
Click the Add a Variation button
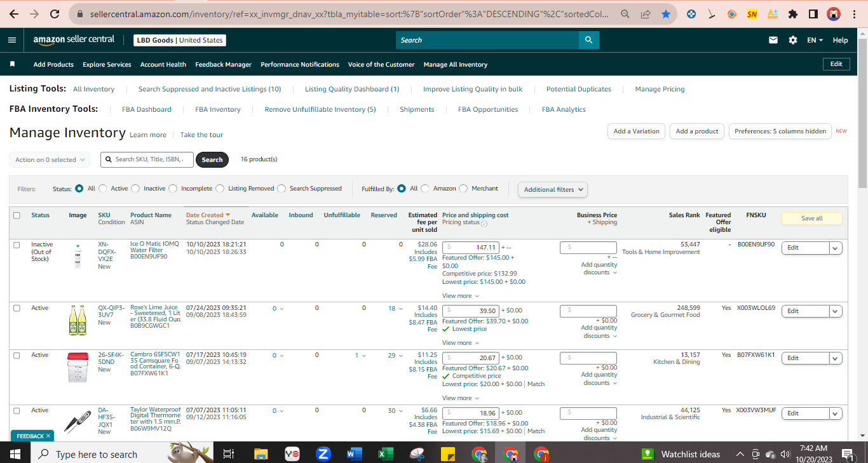click(637, 131)
